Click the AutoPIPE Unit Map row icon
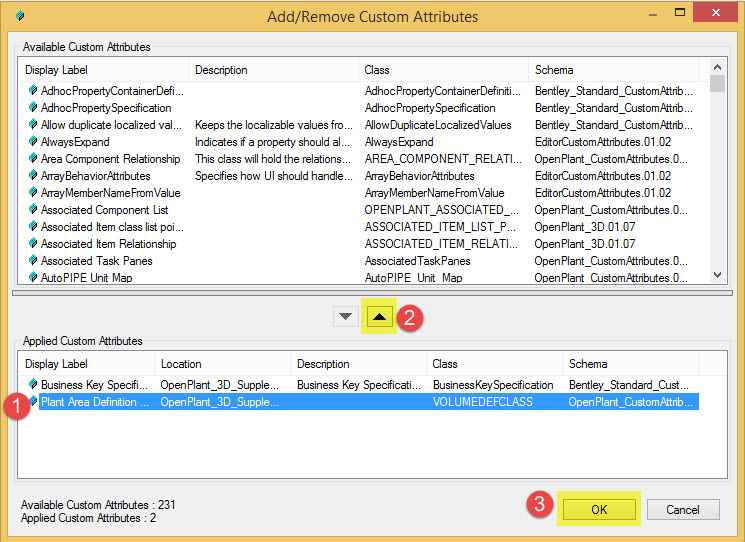Viewport: 745px width, 542px height. (33, 278)
